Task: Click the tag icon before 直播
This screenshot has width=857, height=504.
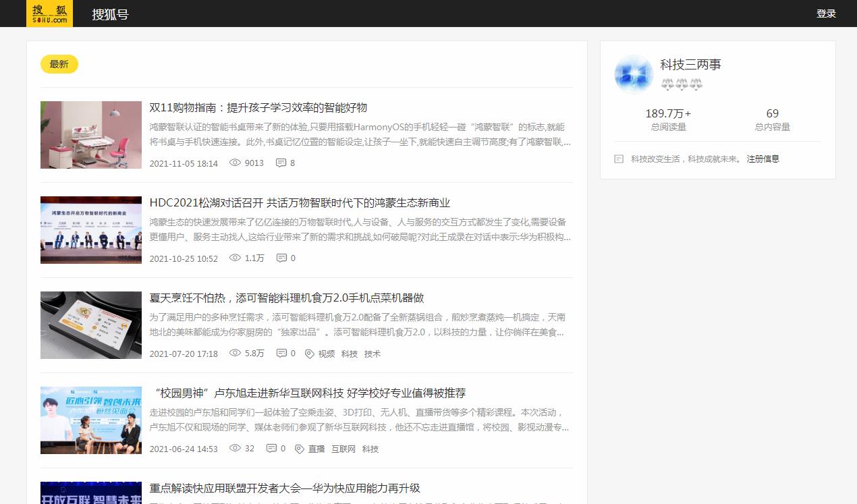Action: coord(300,449)
